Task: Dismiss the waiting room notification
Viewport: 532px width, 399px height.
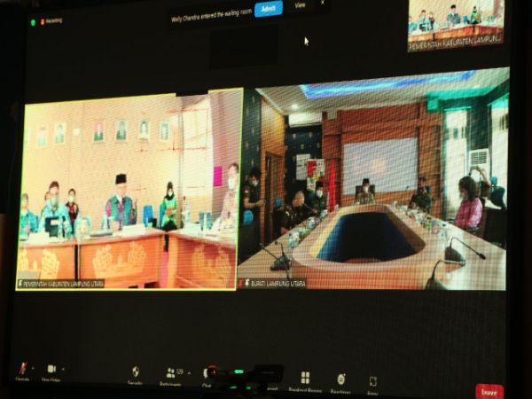Action: [323, 3]
